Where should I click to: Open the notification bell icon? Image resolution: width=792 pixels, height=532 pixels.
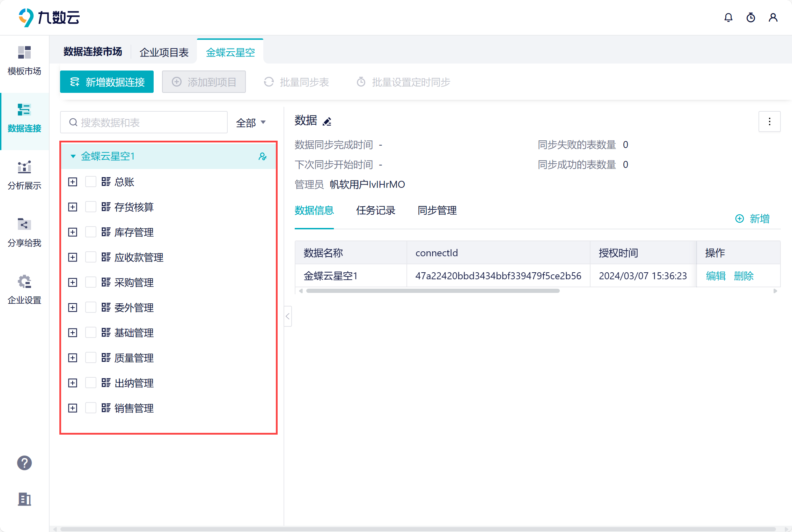[x=728, y=17]
